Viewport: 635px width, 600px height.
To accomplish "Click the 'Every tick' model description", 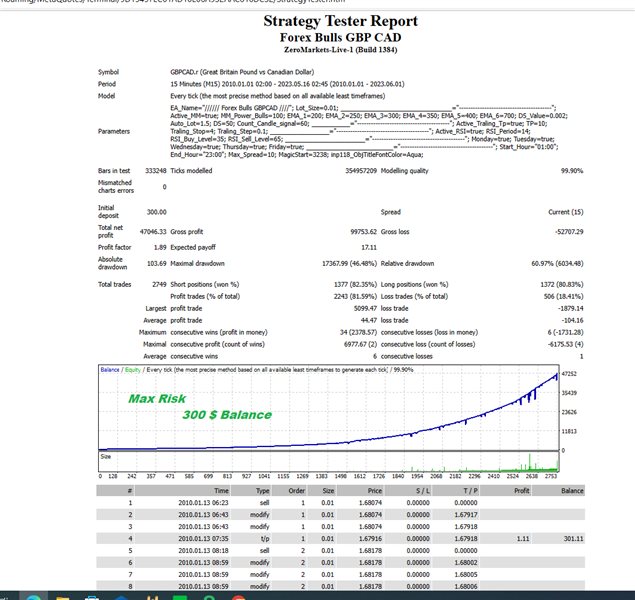I will click(277, 96).
